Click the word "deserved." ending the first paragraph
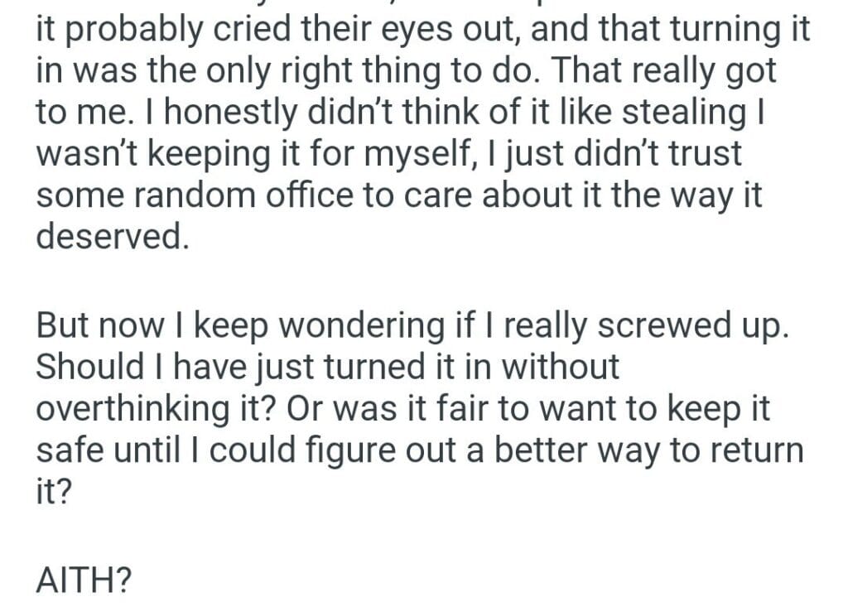Screen dimensions: 848x616 (108, 237)
